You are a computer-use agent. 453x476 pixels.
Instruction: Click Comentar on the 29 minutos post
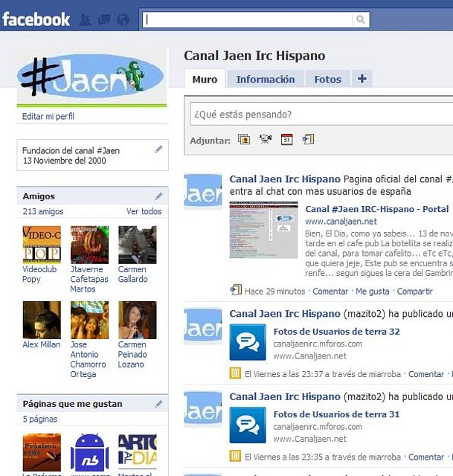coord(330,292)
